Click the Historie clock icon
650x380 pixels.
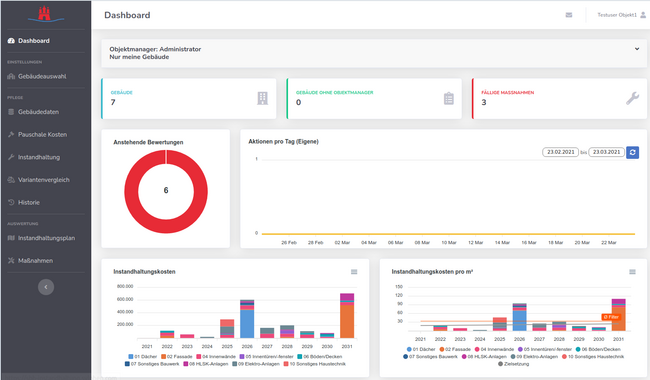11,202
